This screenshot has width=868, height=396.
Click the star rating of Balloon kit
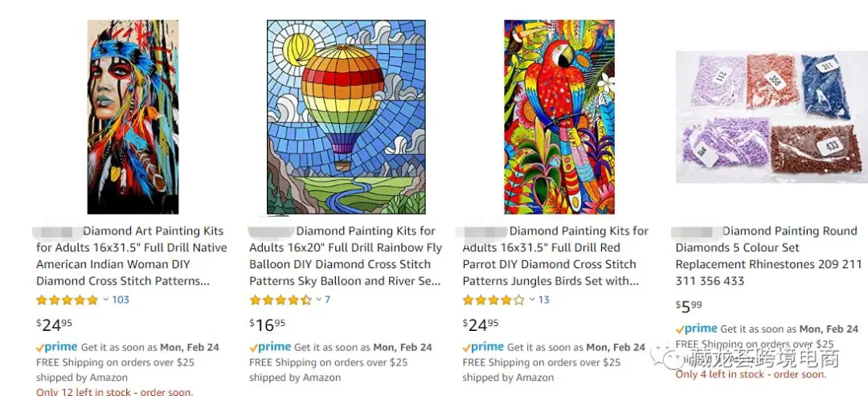point(280,300)
